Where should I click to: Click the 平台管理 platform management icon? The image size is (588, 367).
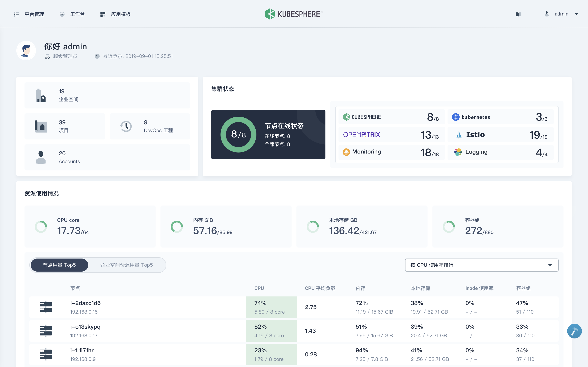tap(16, 14)
